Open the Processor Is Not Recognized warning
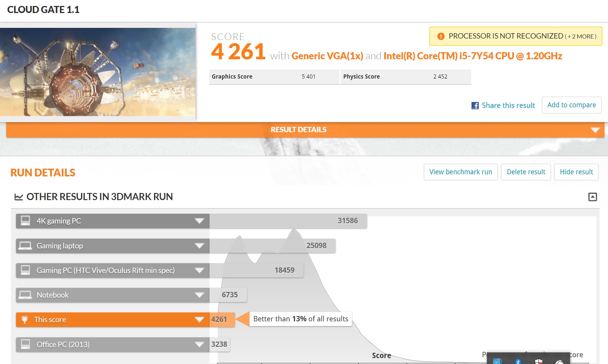The image size is (608, 364). 516,36
